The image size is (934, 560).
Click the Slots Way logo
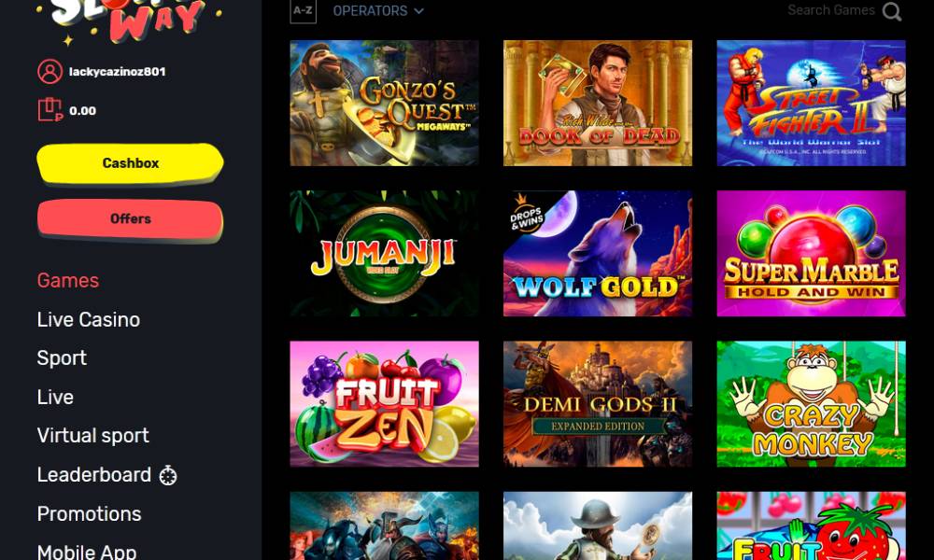(129, 21)
